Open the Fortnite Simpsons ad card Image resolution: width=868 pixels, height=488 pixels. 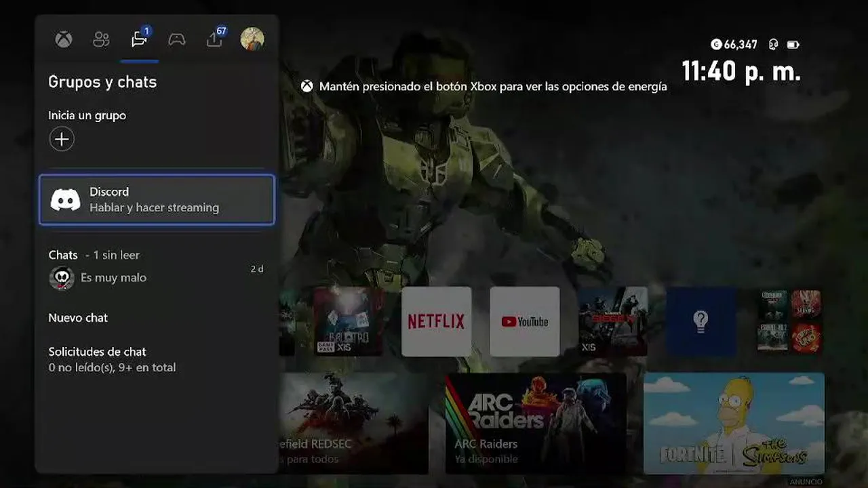pos(734,423)
